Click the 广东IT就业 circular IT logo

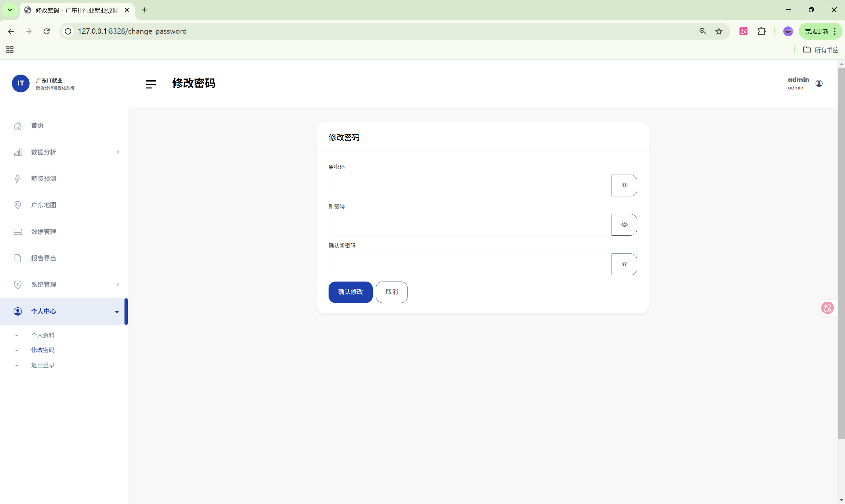(20, 83)
